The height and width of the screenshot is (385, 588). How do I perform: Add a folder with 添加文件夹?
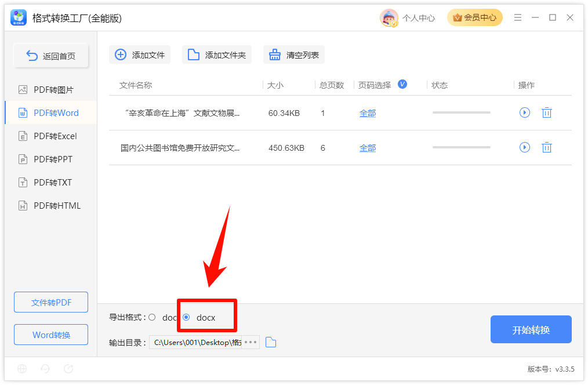pos(217,55)
